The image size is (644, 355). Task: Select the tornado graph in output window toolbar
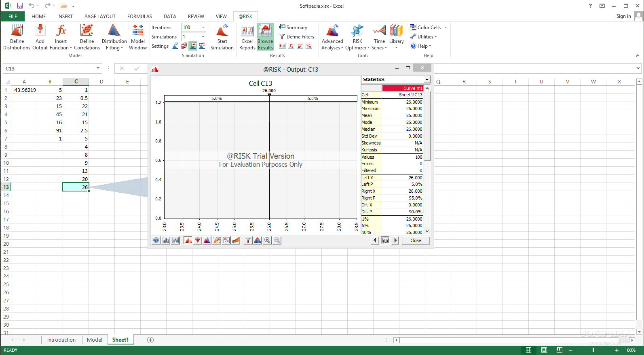tap(198, 240)
